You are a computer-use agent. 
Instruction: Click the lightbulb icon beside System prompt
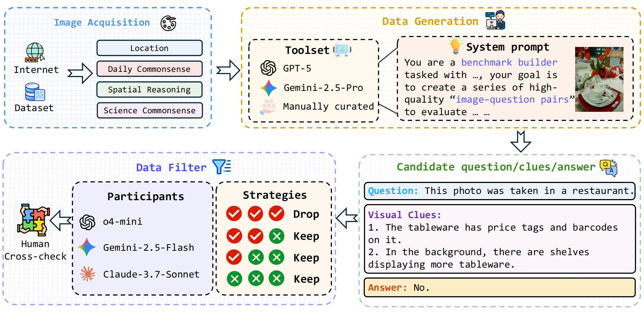tap(455, 46)
